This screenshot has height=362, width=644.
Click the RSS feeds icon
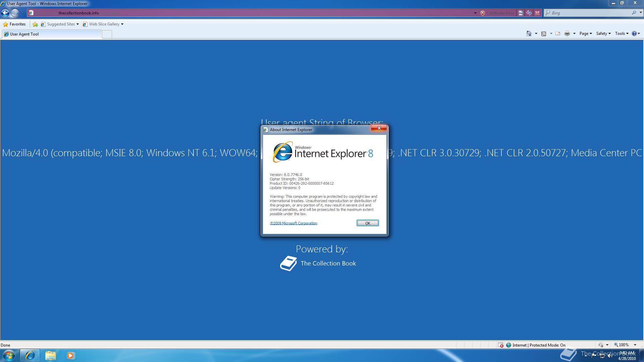pyautogui.click(x=544, y=34)
